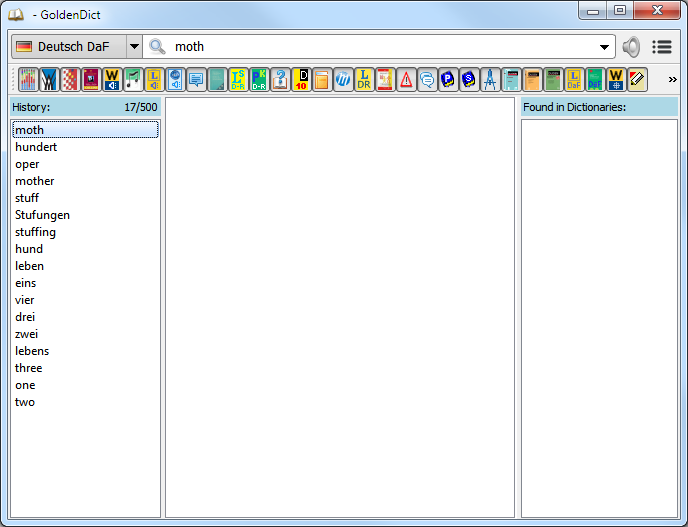This screenshot has height=527, width=688.
Task: Select history entry eins
Action: (86, 283)
